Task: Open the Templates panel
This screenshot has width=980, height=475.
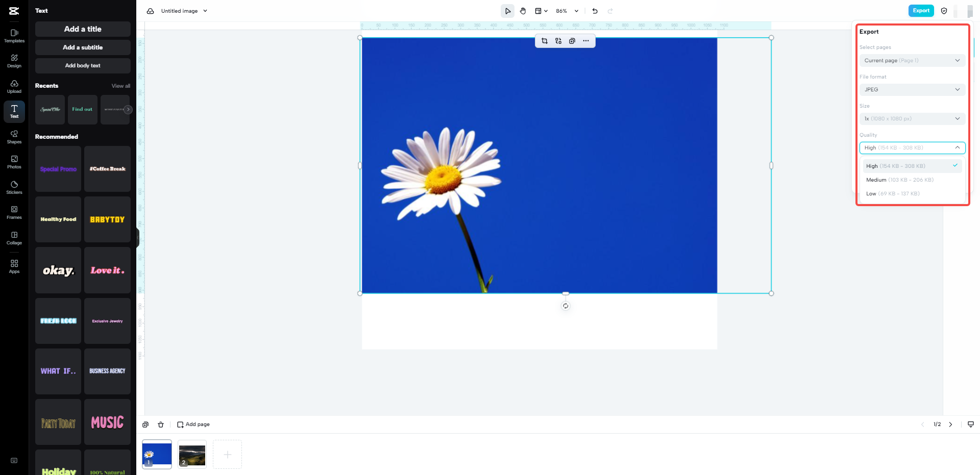Action: (x=14, y=36)
